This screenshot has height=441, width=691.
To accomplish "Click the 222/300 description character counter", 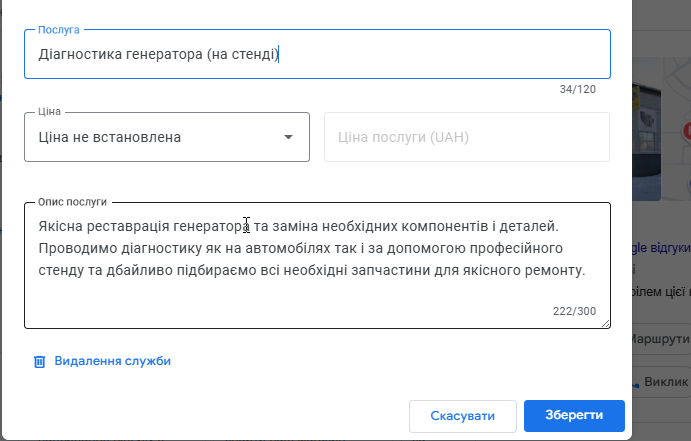I will coord(574,311).
